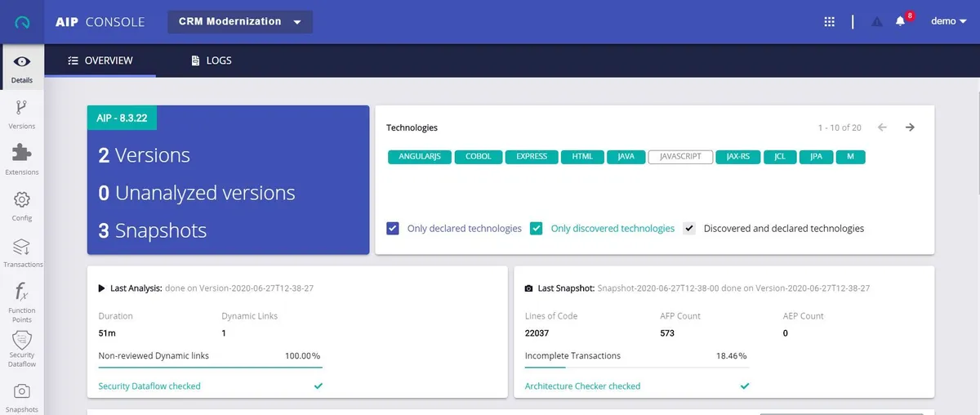Click the Security Dataflow checked link
The height and width of the screenshot is (415, 980).
click(149, 386)
